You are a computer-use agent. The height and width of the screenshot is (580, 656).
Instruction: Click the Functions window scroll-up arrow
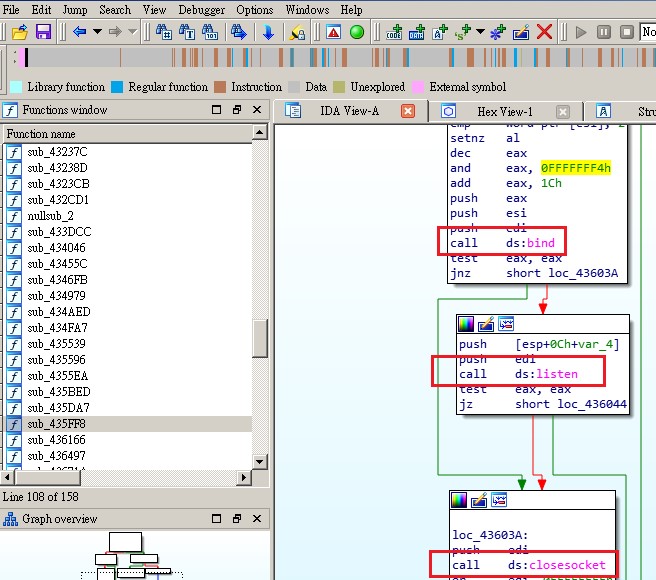[259, 133]
